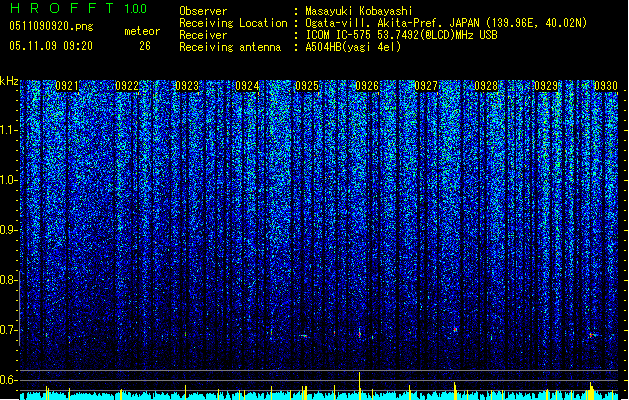Click the "Receiving antenna" field label
Image resolution: width=629 pixels, height=400 pixels.
230,47
